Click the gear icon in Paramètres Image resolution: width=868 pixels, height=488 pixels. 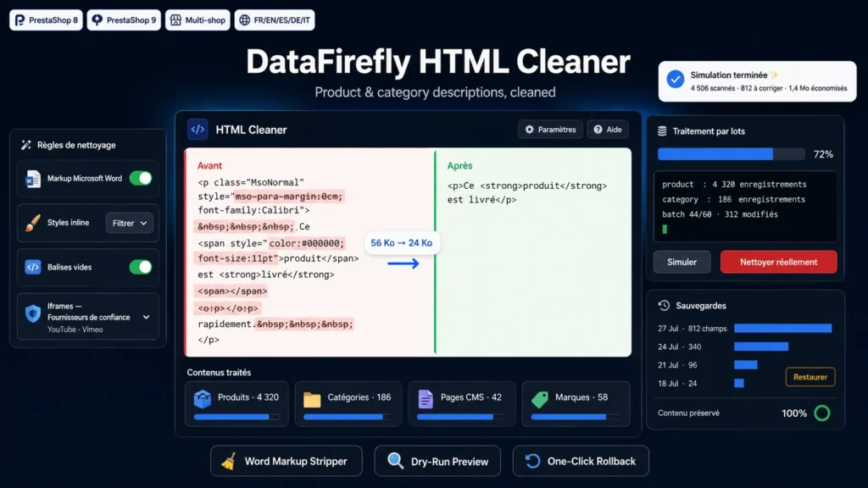[x=529, y=130]
